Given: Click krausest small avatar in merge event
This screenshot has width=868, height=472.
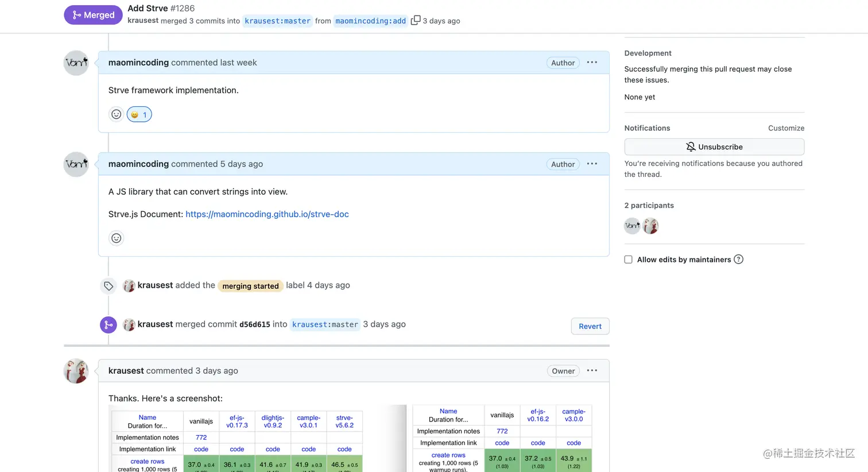Looking at the screenshot, I should [129, 324].
